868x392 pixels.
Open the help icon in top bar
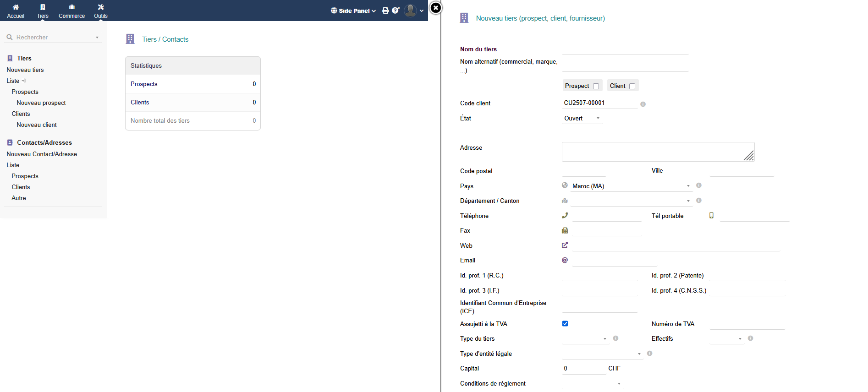pyautogui.click(x=396, y=11)
